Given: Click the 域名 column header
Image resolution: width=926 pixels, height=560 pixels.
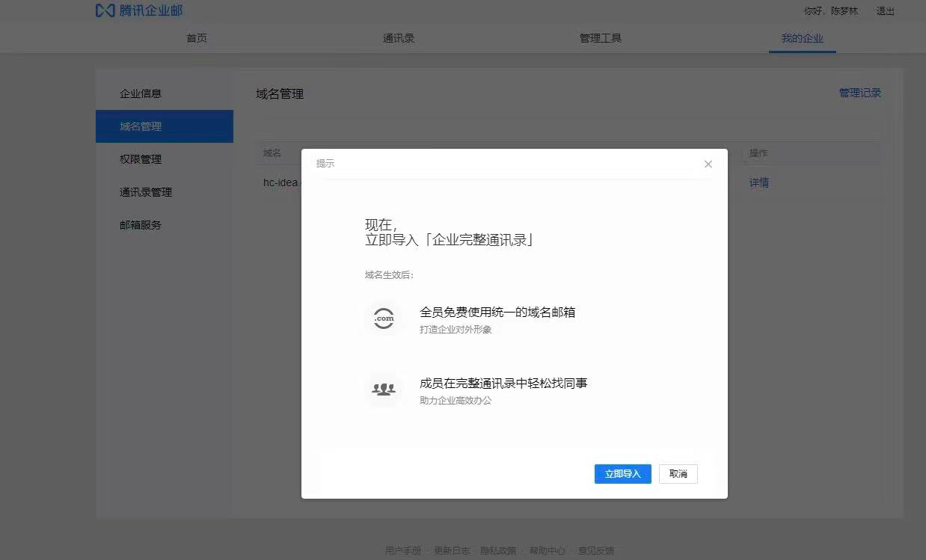Looking at the screenshot, I should click(272, 153).
